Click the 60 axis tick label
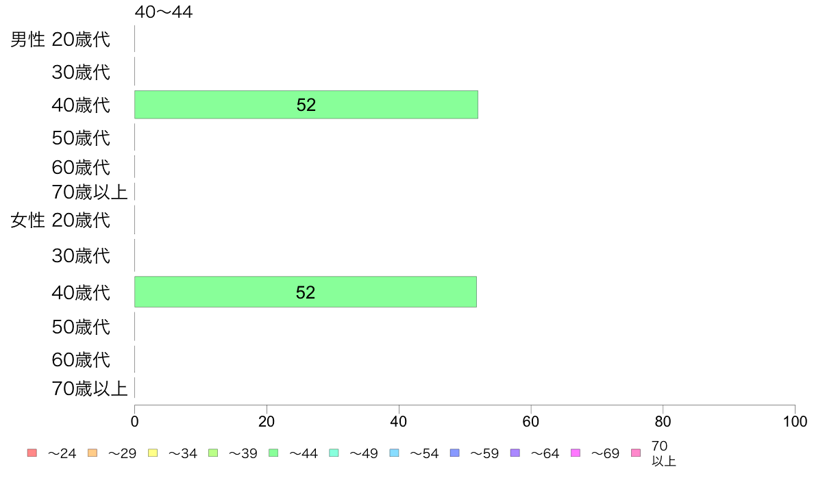Viewport: 814px width, 504px height. (x=530, y=421)
